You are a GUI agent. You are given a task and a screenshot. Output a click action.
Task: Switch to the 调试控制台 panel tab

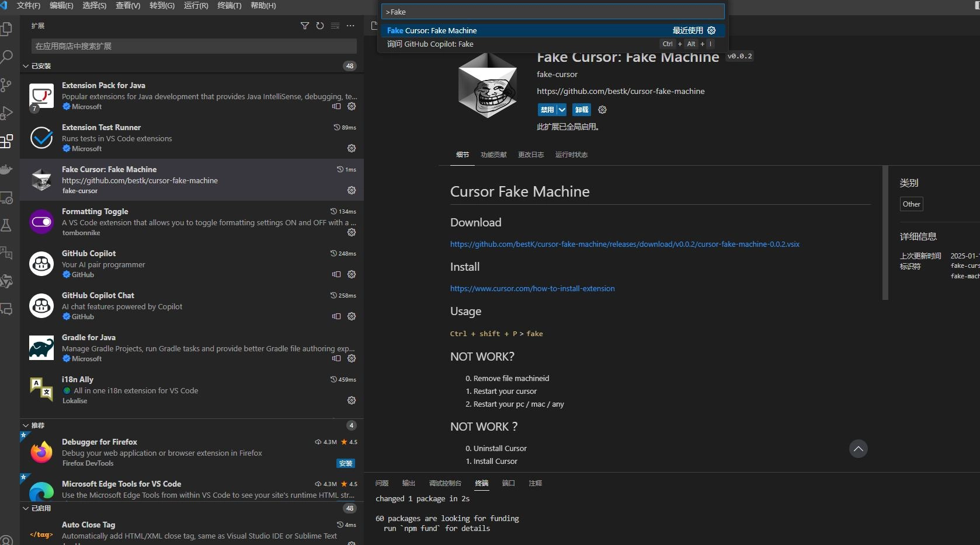(x=445, y=483)
